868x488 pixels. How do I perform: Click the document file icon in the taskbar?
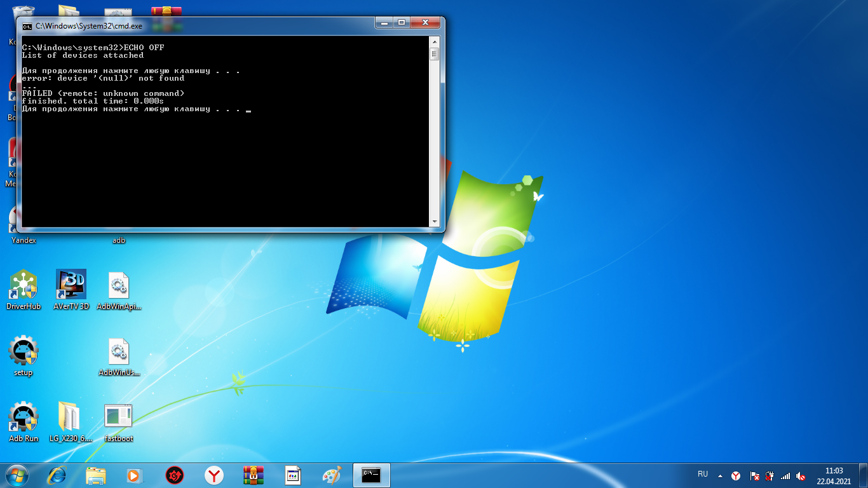click(293, 475)
